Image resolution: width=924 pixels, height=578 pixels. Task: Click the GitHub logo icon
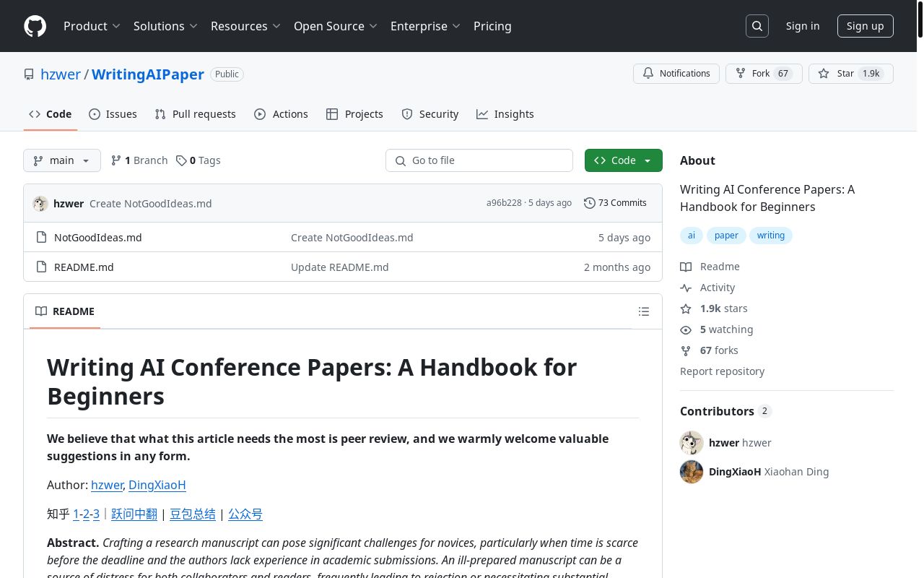(x=35, y=26)
